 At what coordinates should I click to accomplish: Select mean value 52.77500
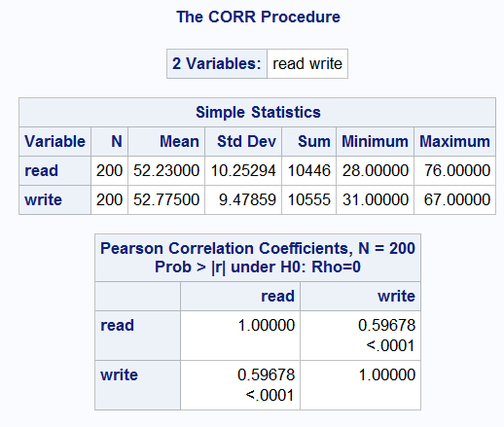pyautogui.click(x=166, y=199)
